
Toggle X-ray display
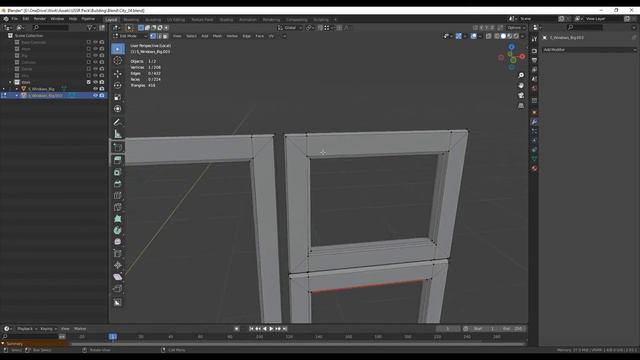point(489,36)
